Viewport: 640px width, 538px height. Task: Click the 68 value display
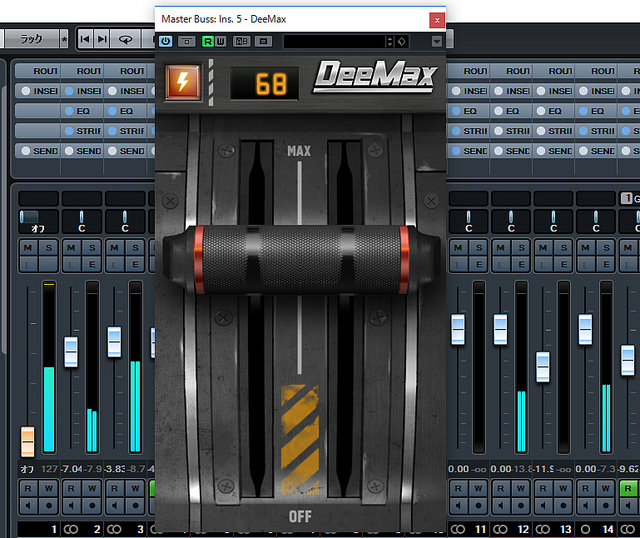pos(271,82)
